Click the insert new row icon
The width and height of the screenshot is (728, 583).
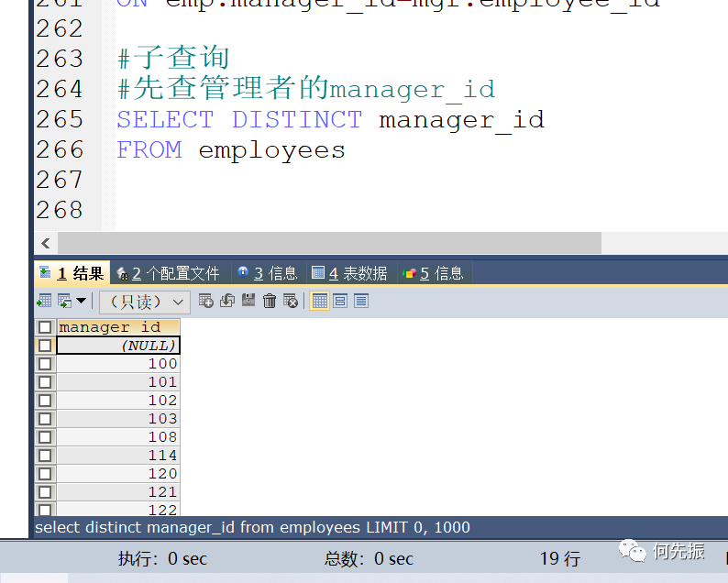tap(205, 301)
